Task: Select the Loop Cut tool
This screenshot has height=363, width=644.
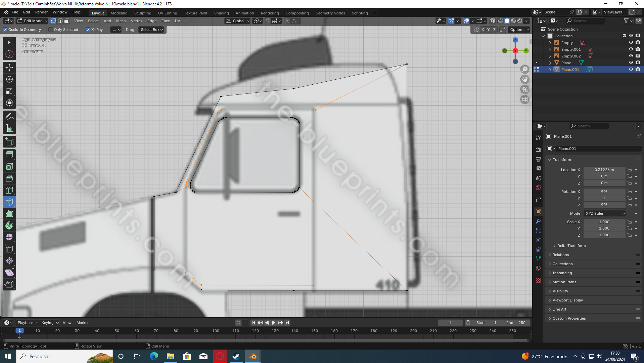Action: click(9, 190)
